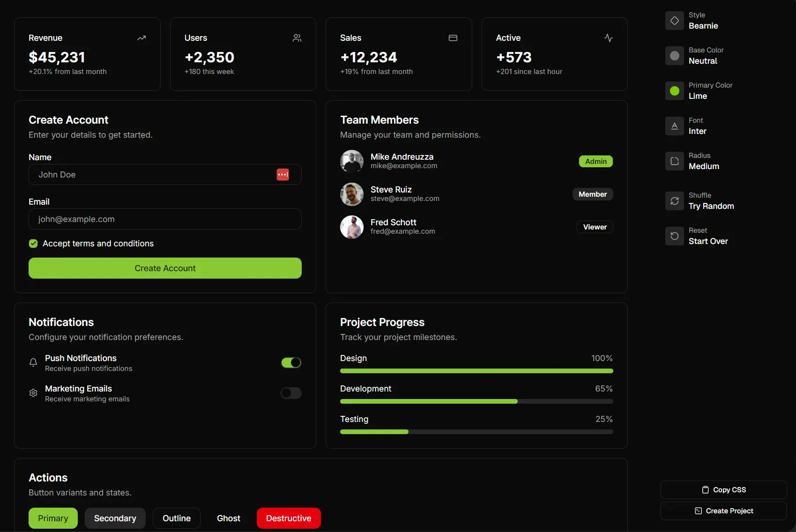Click the Shuffle icon in the sidebar

tap(674, 201)
